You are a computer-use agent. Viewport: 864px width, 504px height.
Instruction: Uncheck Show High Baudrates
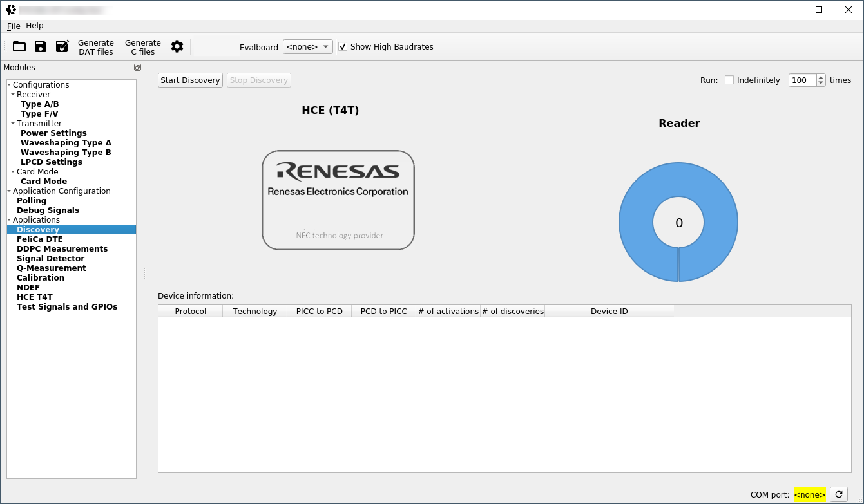343,46
